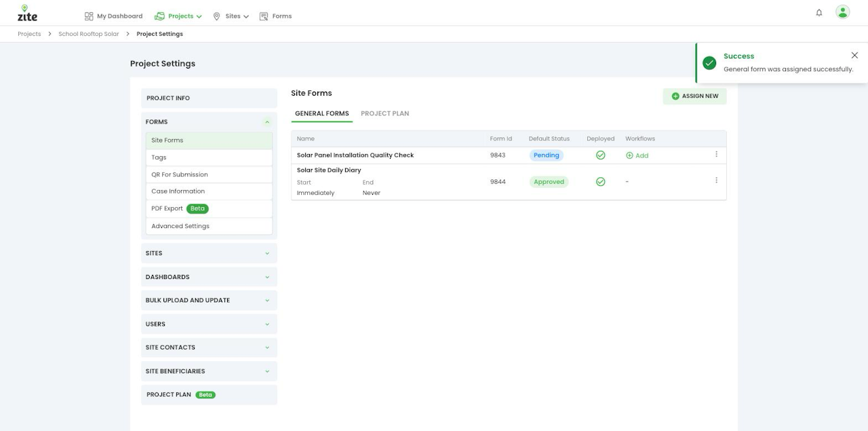Click deployed checkmark for Solar Panel Installation
The width and height of the screenshot is (868, 431).
(x=600, y=155)
